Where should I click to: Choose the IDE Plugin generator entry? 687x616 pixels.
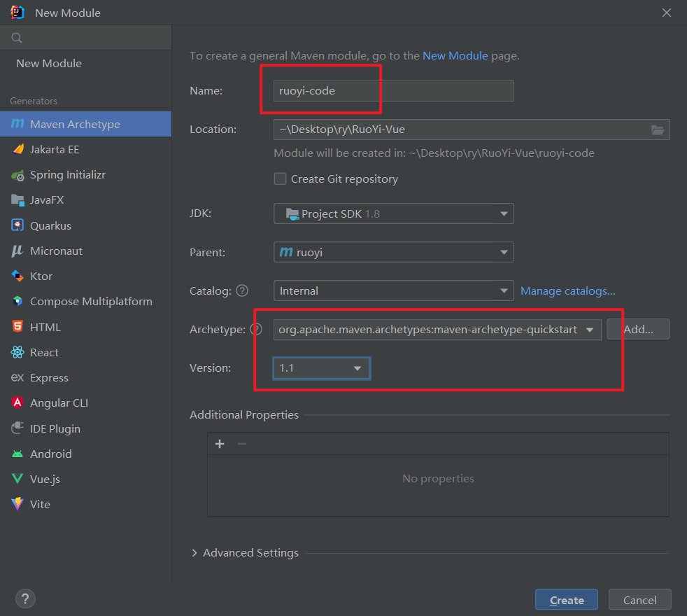click(85, 428)
